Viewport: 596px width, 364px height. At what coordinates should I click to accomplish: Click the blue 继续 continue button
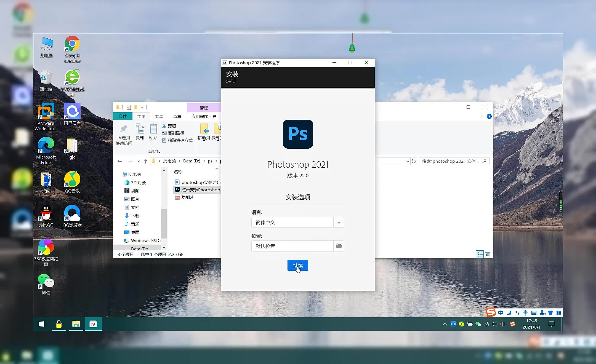point(298,265)
